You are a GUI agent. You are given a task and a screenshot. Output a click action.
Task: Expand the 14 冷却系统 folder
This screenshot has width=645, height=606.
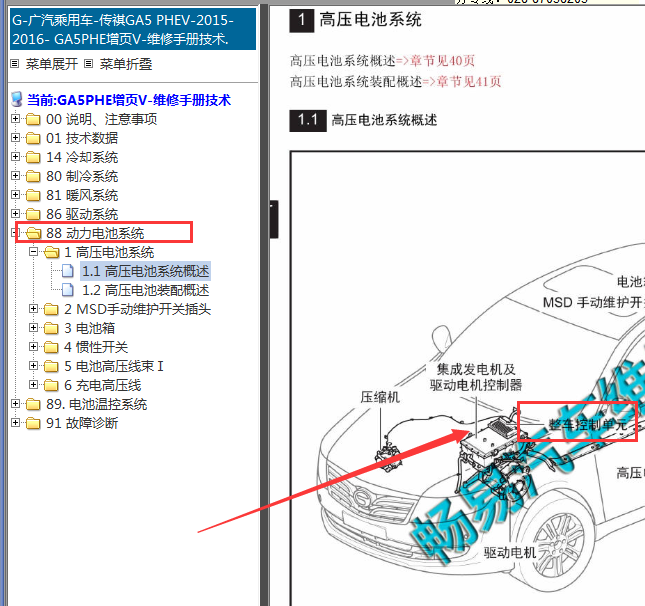coord(16,157)
